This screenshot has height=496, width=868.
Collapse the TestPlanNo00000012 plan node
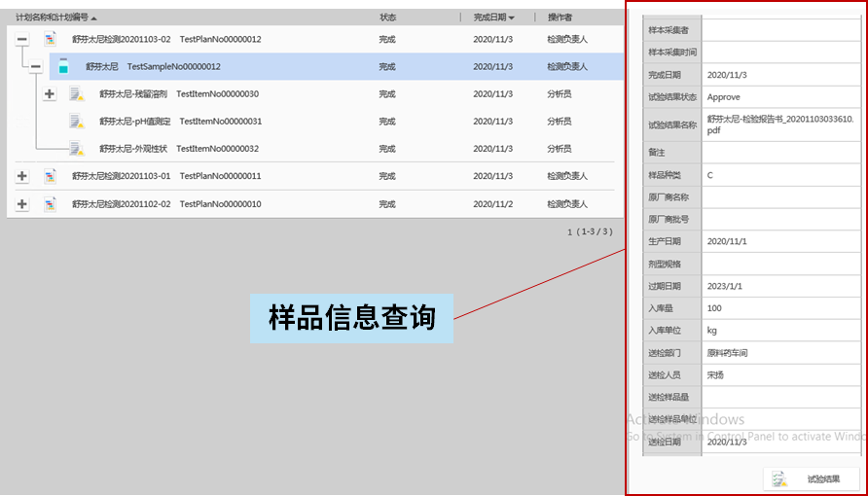[22, 40]
